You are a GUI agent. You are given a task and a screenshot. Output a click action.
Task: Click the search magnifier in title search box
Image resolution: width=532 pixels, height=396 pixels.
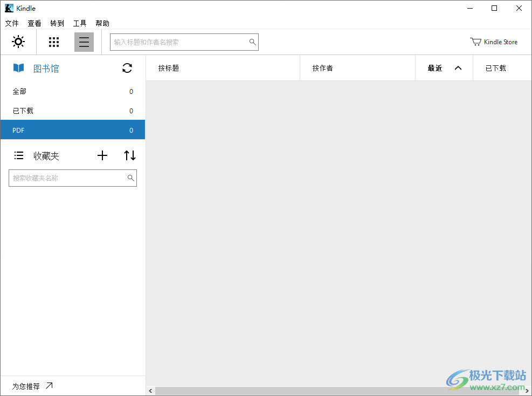click(252, 42)
